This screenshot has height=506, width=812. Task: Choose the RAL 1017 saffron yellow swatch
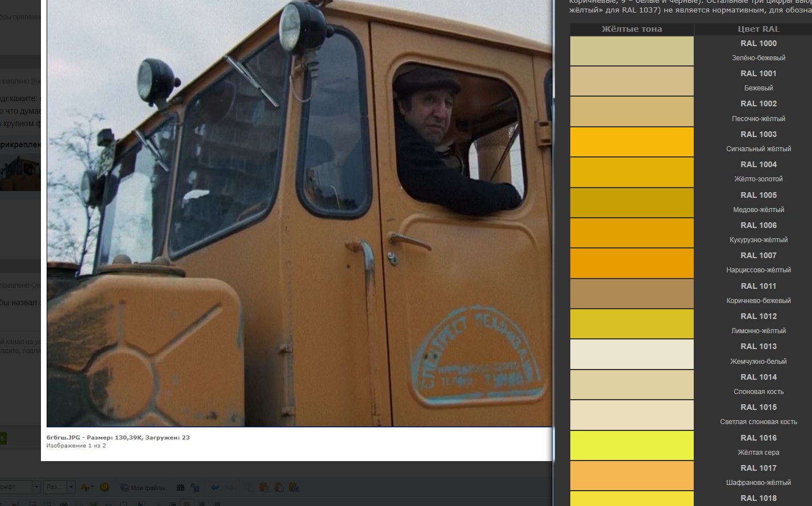632,476
